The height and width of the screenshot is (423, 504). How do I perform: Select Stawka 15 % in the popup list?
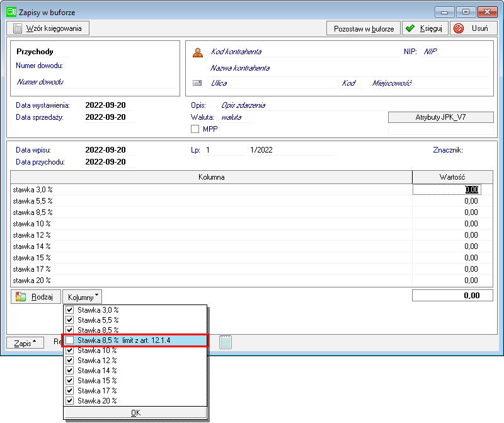tap(70, 381)
